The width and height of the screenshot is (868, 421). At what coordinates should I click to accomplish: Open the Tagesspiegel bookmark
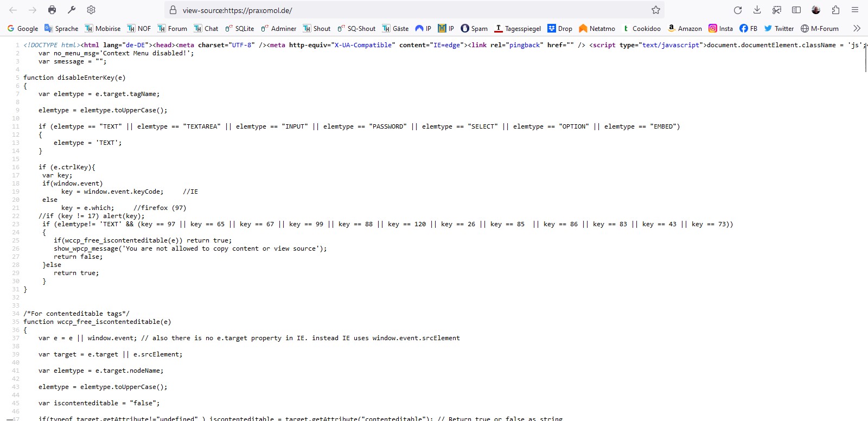pos(518,28)
